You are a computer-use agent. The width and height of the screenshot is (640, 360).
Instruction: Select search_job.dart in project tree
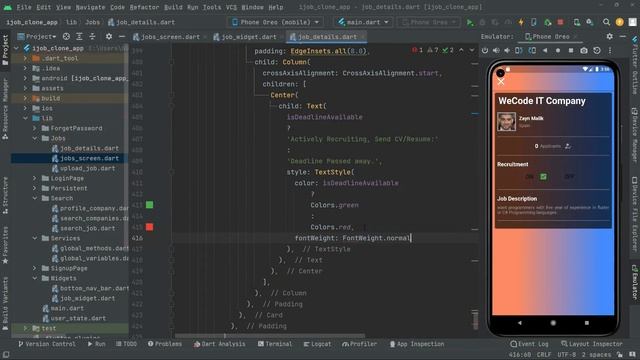pyautogui.click(x=87, y=228)
